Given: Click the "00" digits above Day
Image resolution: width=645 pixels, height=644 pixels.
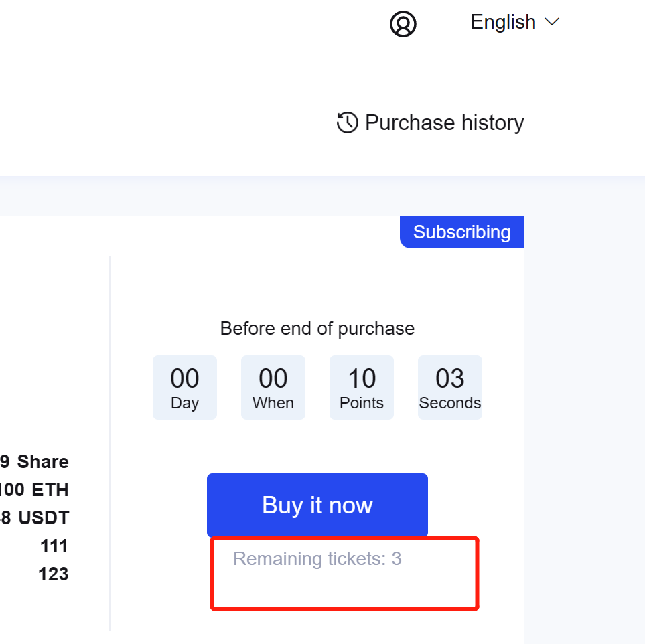Looking at the screenshot, I should pos(185,378).
